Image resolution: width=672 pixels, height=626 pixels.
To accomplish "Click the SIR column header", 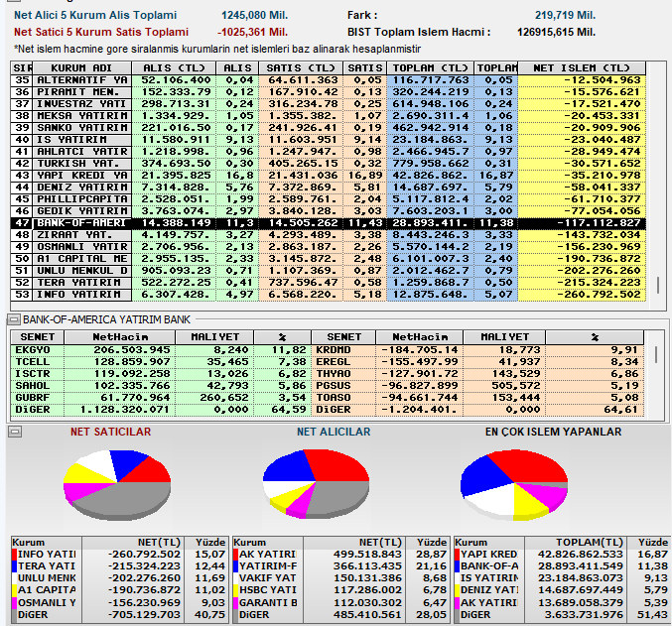I will pyautogui.click(x=22, y=68).
